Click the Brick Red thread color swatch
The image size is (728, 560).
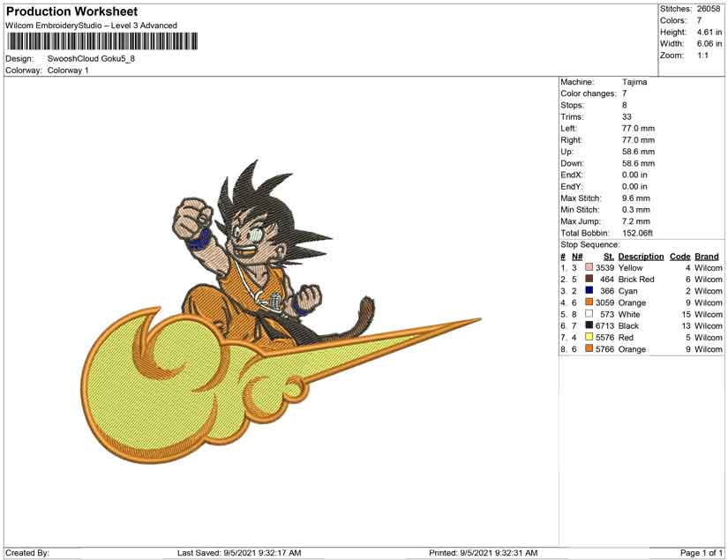[589, 280]
